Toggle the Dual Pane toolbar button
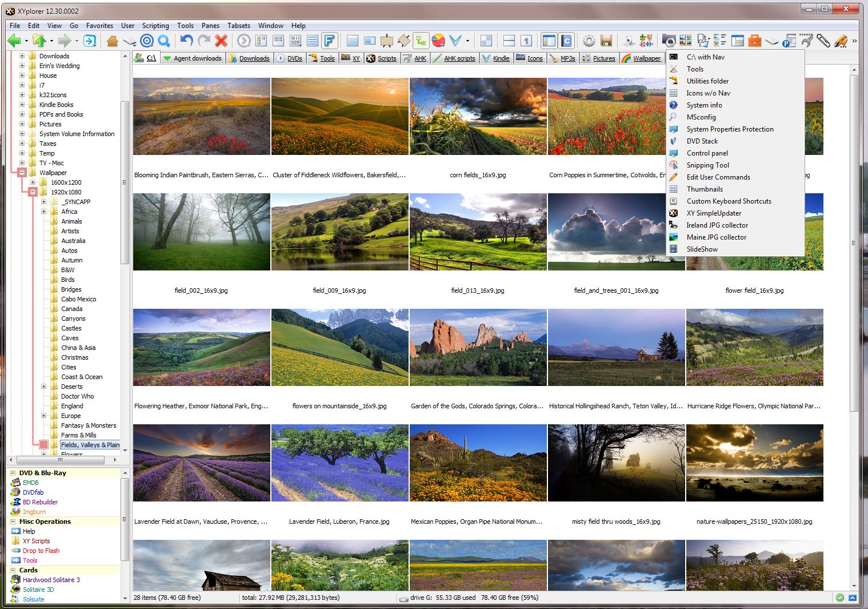This screenshot has width=868, height=609. click(x=509, y=41)
